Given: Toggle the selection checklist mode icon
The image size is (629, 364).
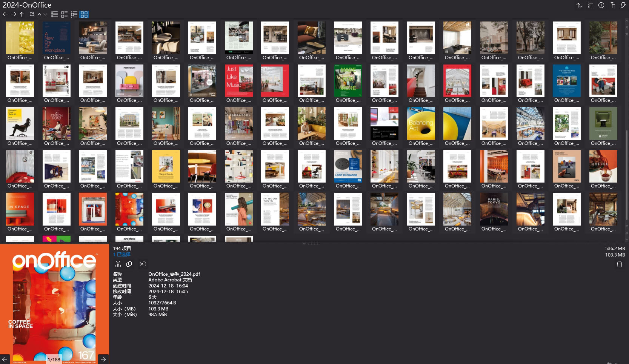Looking at the screenshot, I should tap(591, 5).
